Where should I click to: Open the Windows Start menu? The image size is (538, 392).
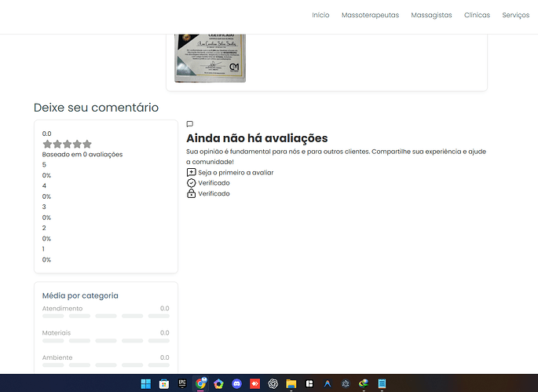click(x=146, y=383)
